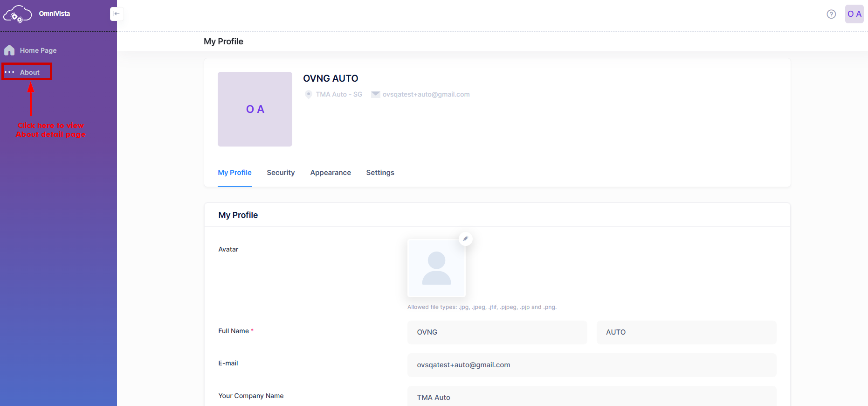
Task: Click the header email ovsqatest+auto@gmail.com
Action: point(426,94)
